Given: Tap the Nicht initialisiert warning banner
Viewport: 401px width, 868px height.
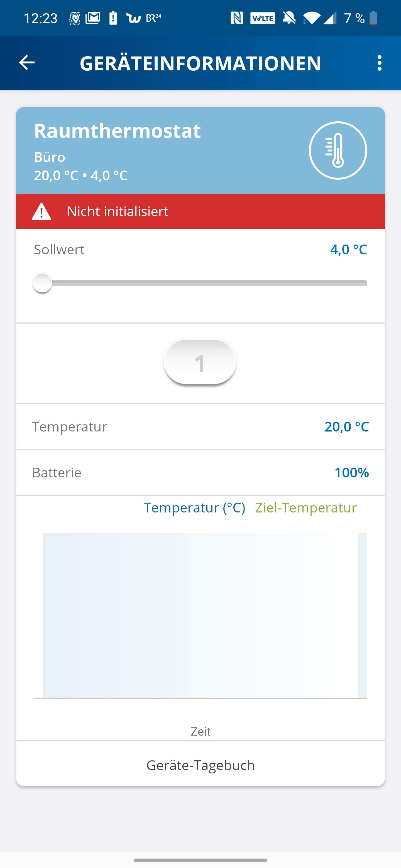Looking at the screenshot, I should 200,212.
